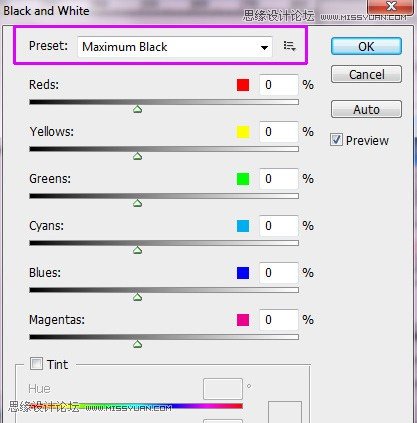Click the Blues percentage input field
The height and width of the screenshot is (423, 417).
click(279, 273)
